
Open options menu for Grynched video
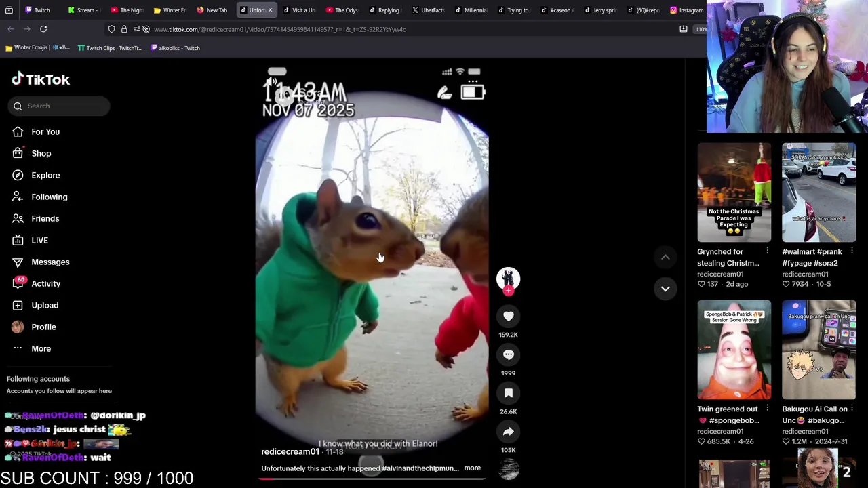click(767, 251)
